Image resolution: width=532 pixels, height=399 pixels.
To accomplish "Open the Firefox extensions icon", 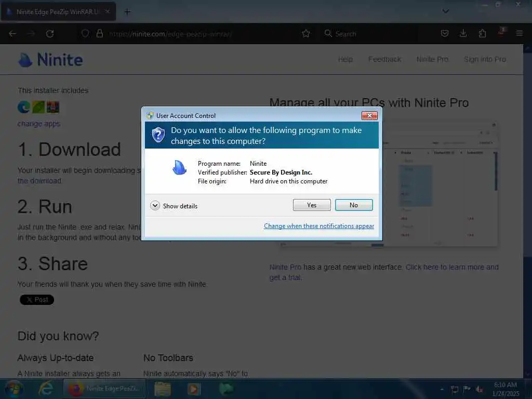I will point(482,34).
